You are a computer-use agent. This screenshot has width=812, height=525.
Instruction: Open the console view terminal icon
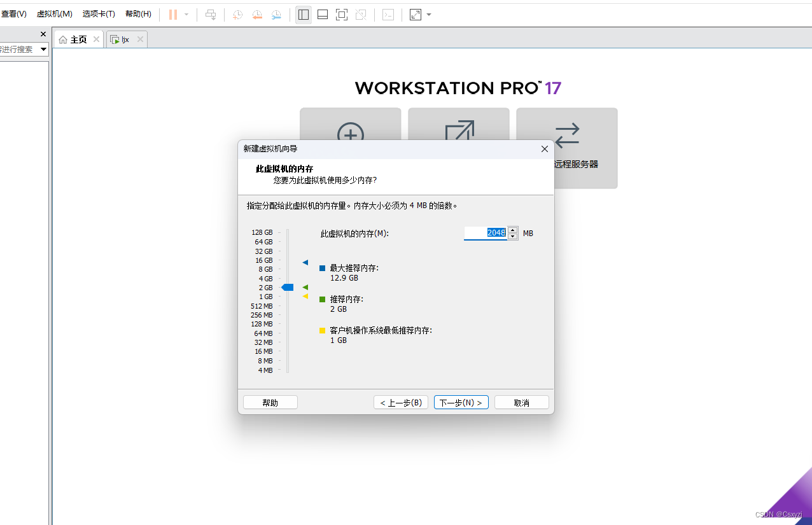point(388,14)
